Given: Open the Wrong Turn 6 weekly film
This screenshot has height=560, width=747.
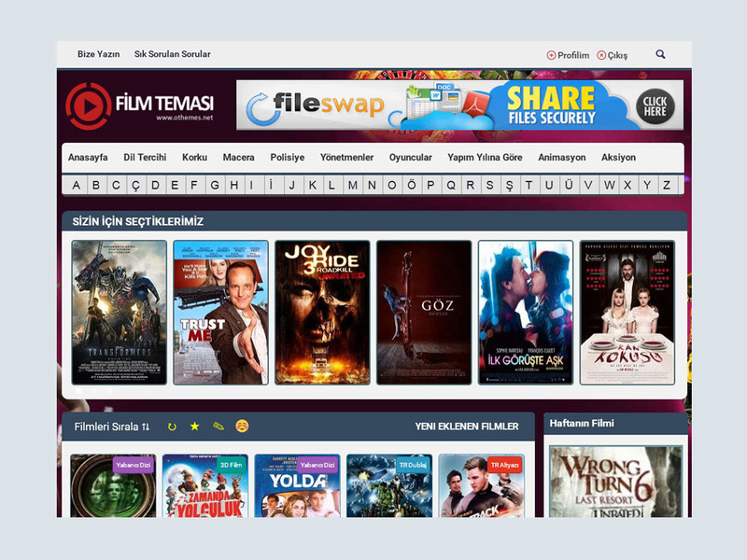Looking at the screenshot, I should point(616,482).
